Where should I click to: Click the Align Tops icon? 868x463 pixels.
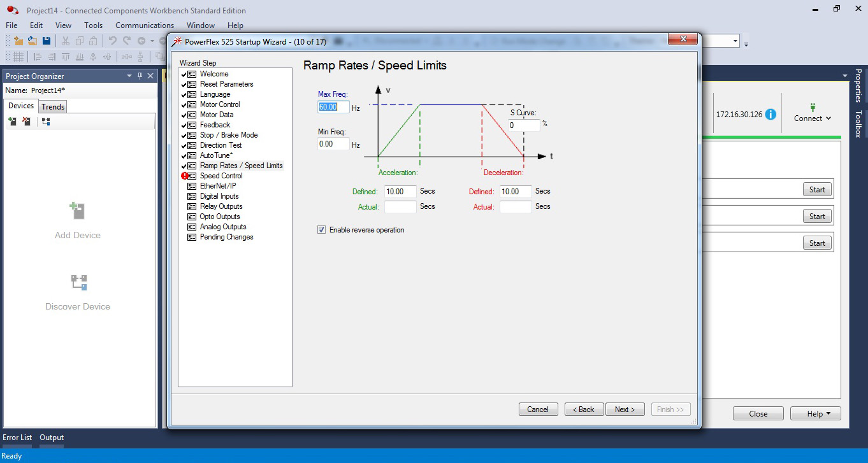65,57
